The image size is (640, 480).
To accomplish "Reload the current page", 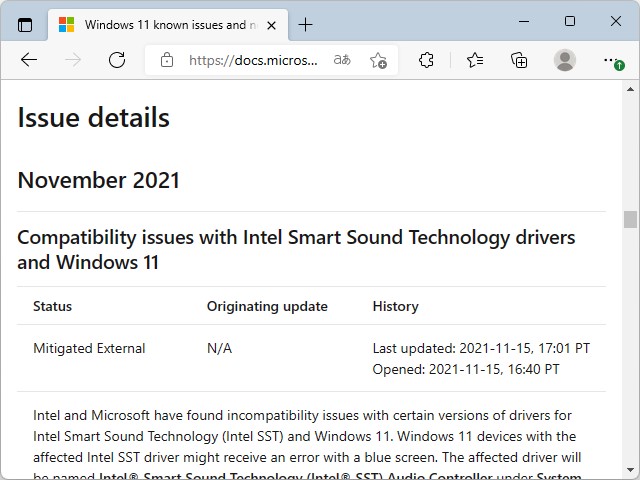I will pos(117,60).
